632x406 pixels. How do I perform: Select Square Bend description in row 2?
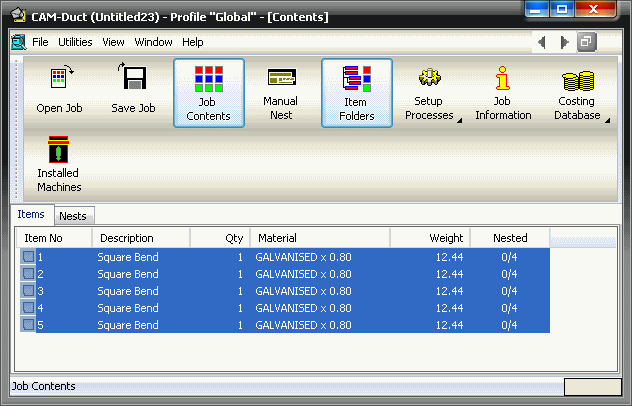(x=128, y=274)
